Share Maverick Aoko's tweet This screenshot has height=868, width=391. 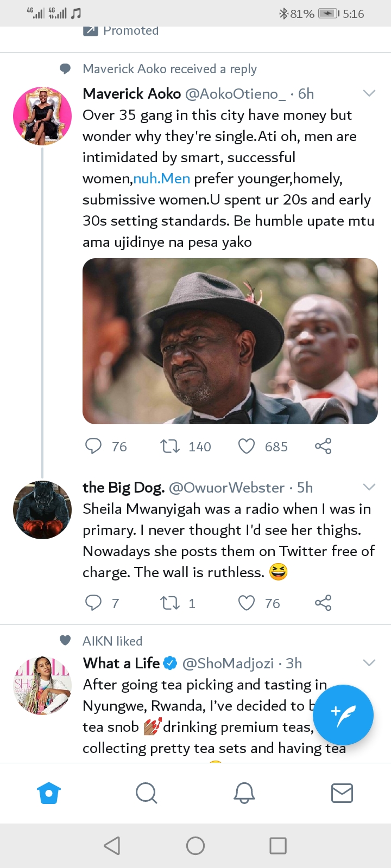pos(323,446)
